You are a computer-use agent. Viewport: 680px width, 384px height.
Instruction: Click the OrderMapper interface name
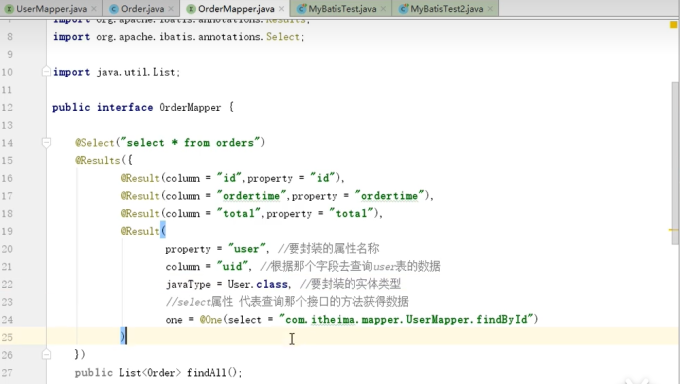point(190,107)
